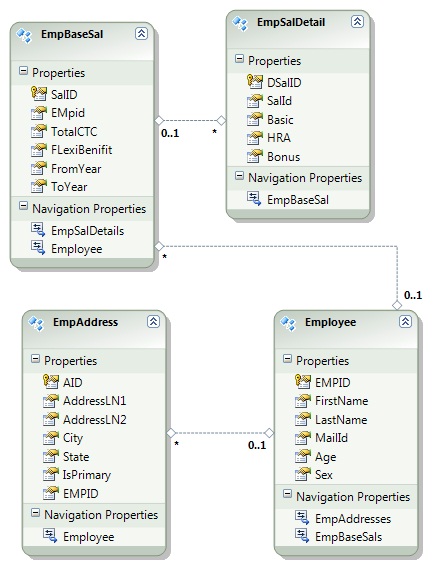Select the EMPID property in EmpAddress
434x564 pixels.
click(81, 494)
